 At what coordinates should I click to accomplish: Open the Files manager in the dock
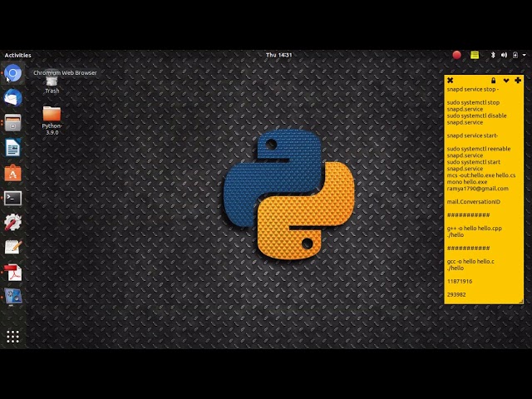(13, 123)
